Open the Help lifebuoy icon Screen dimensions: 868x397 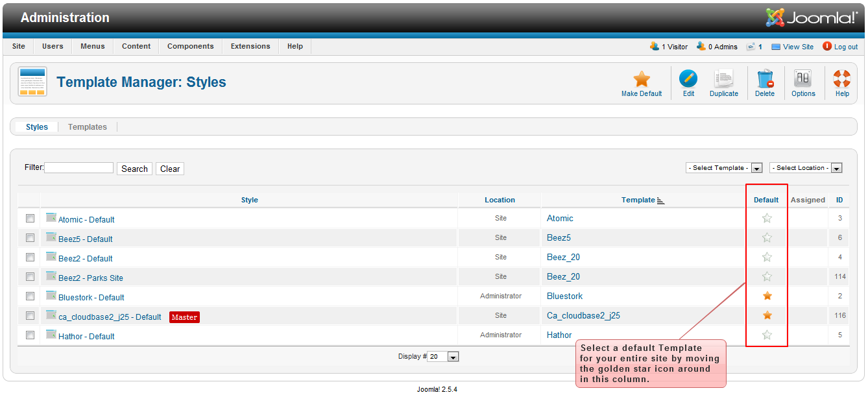click(842, 79)
